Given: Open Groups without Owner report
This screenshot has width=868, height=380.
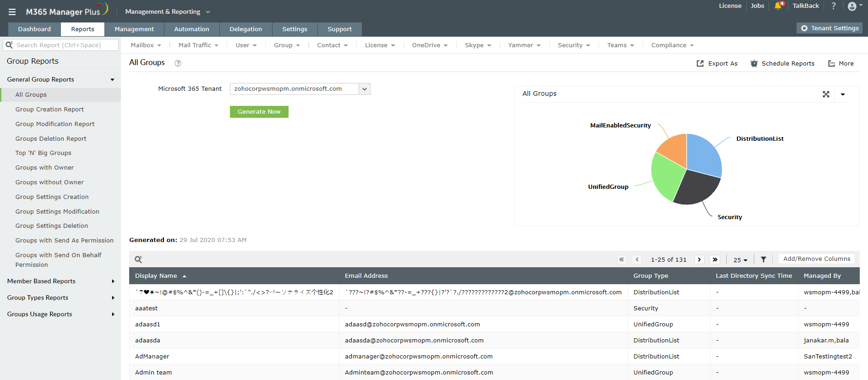Looking at the screenshot, I should pyautogui.click(x=49, y=182).
